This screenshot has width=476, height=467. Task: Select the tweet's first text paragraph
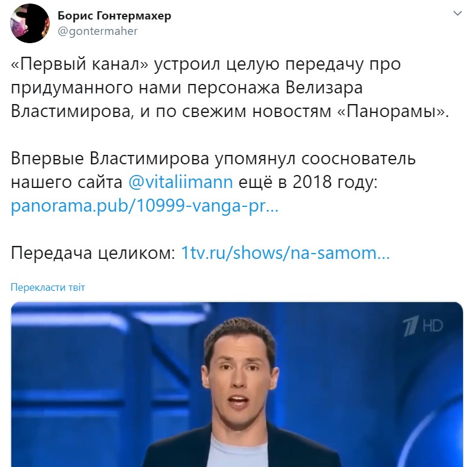230,87
